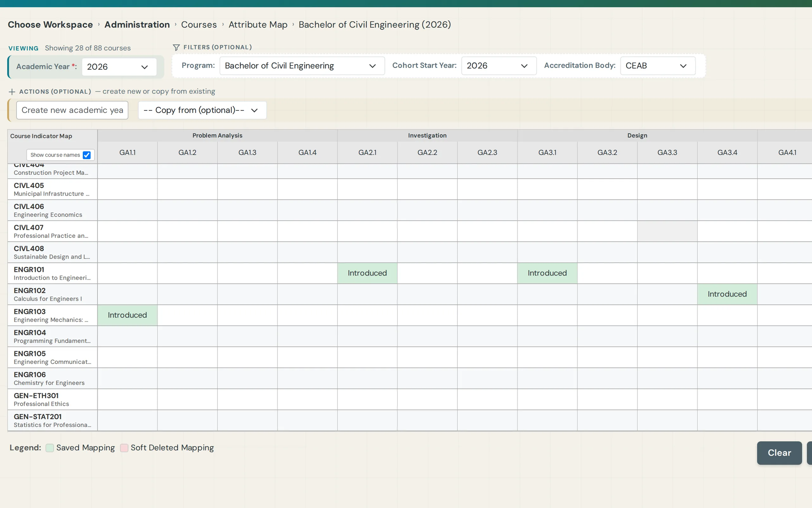Select ENGR103 Introduced cell under GA1.1
This screenshot has width=812, height=508.
coord(128,315)
